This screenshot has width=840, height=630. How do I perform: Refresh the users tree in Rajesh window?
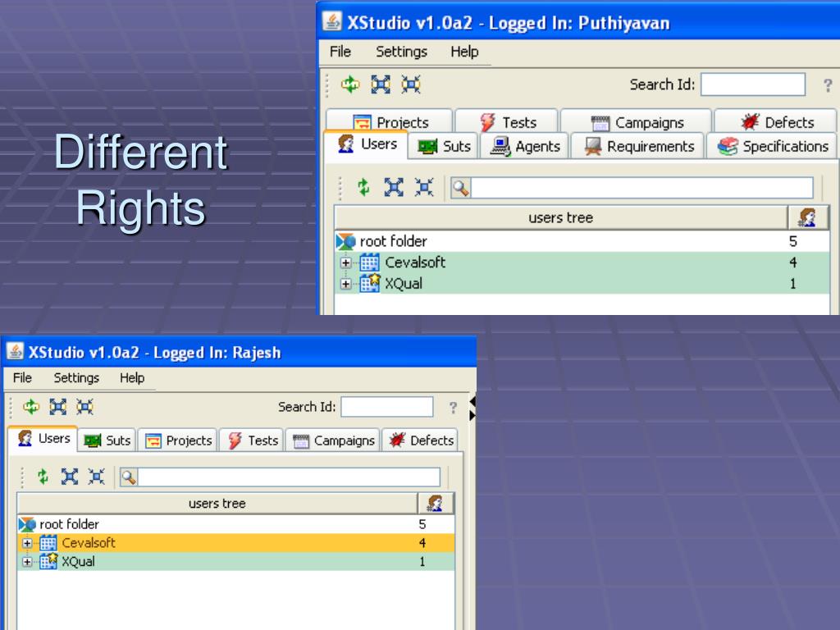pyautogui.click(x=43, y=477)
